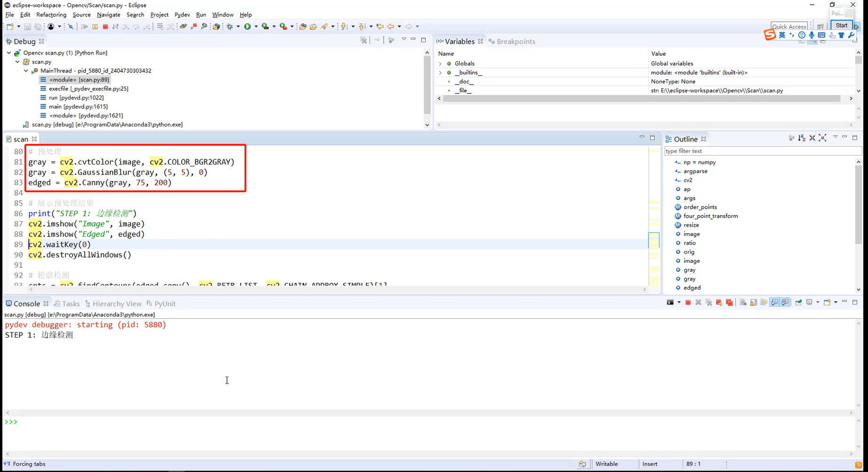Click the Skip All Breakpoints icon

click(71, 27)
